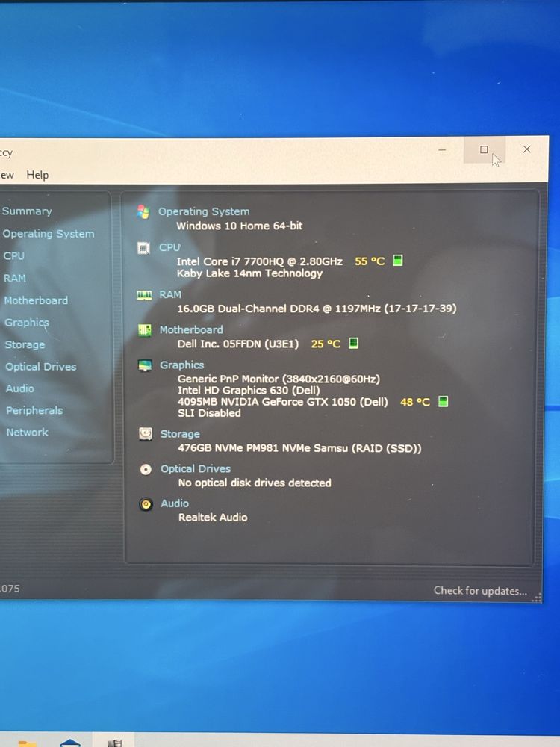
Task: Open the RAM sidebar section
Action: pos(15,278)
